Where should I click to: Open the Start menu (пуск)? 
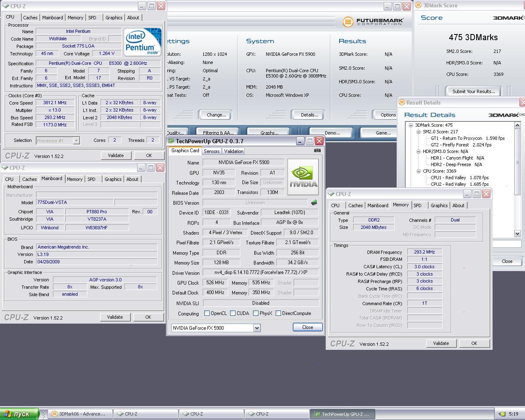pyautogui.click(x=19, y=414)
